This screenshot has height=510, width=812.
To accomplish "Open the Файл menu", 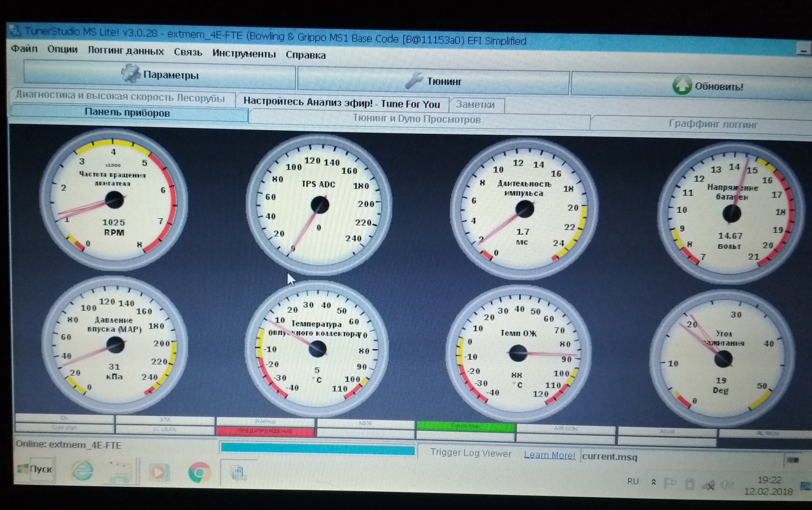I will (x=24, y=49).
